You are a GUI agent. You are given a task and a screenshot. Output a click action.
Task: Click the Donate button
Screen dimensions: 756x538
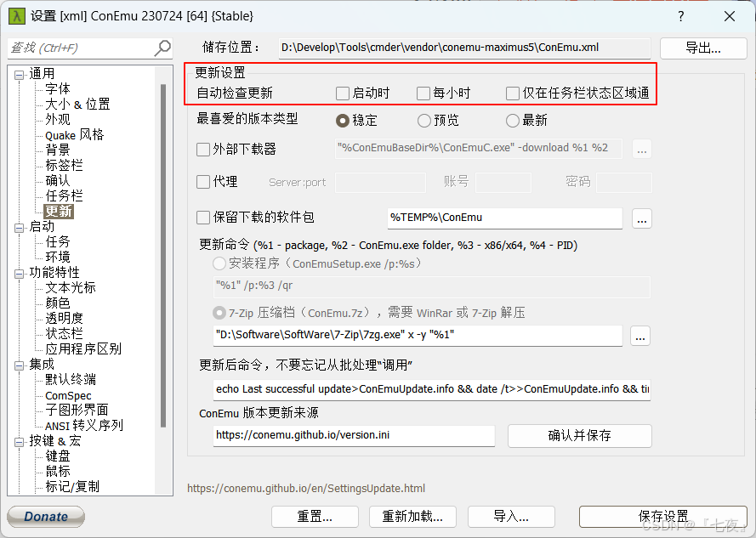pyautogui.click(x=46, y=517)
